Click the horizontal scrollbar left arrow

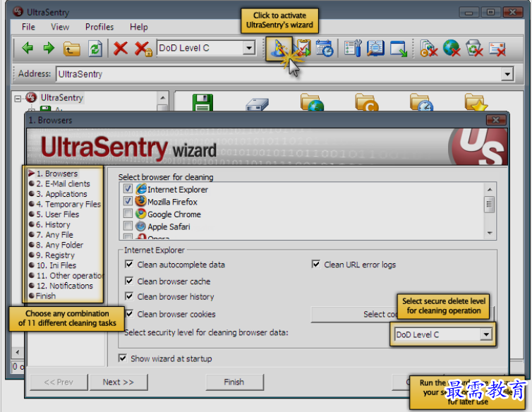pyautogui.click(x=18, y=352)
